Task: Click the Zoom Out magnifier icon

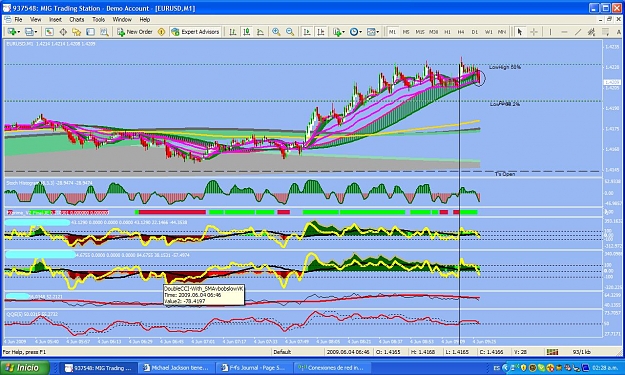Action: (x=290, y=32)
